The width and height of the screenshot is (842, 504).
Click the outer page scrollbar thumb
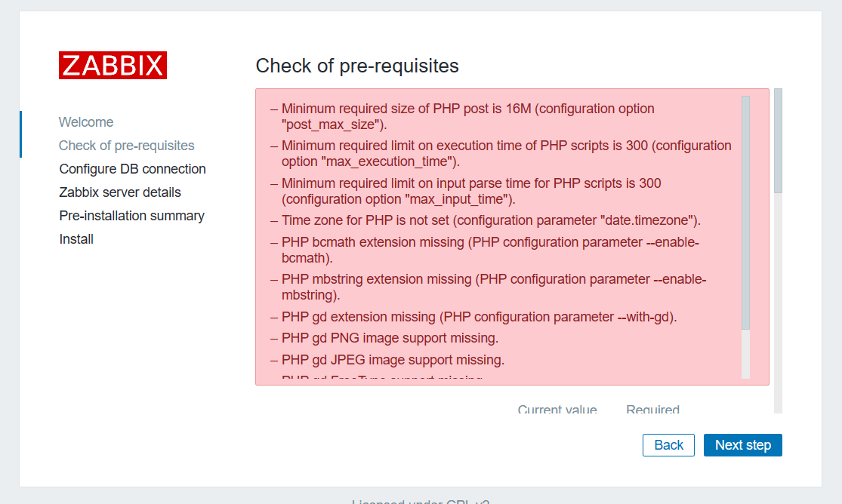[778, 140]
